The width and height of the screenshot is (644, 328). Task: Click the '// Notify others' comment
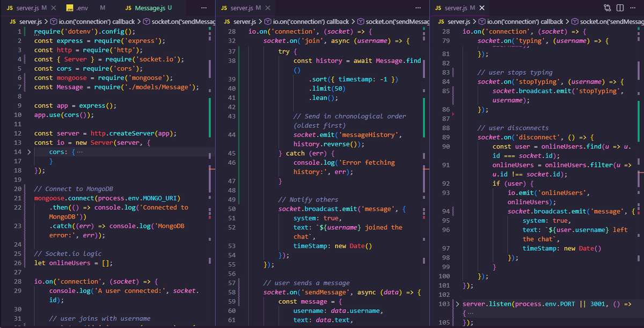(308, 200)
